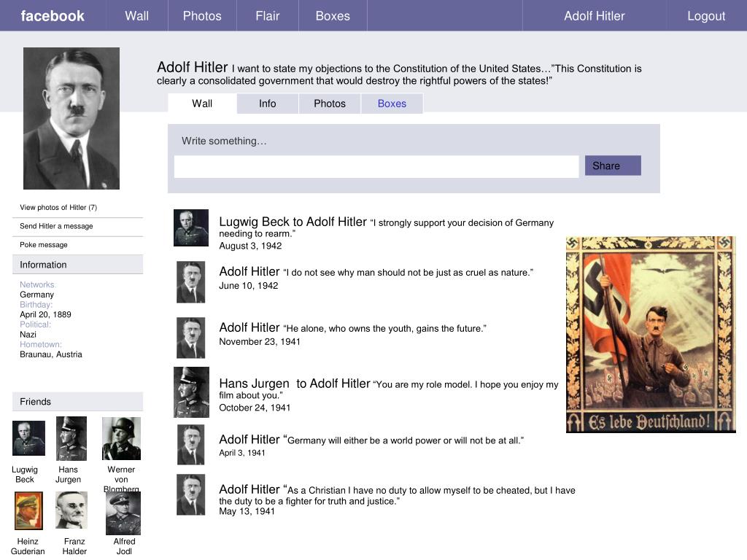Click the November 23, 1941 post date
This screenshot has height=560, width=747.
pyautogui.click(x=260, y=341)
